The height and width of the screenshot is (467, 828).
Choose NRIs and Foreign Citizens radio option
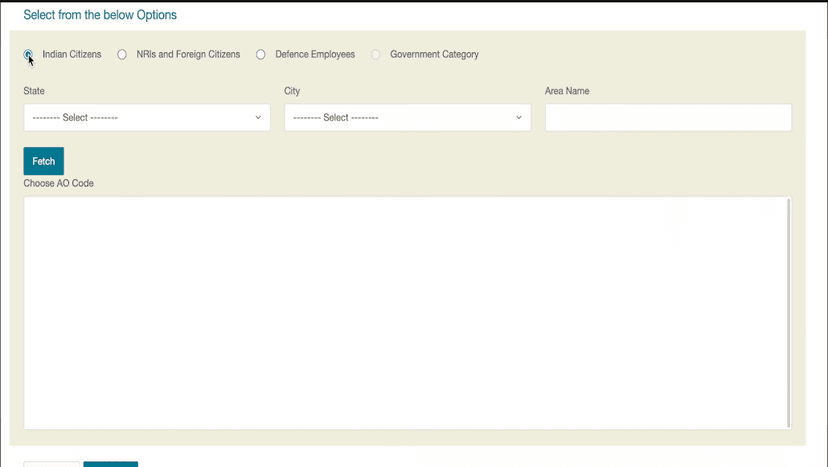[122, 55]
